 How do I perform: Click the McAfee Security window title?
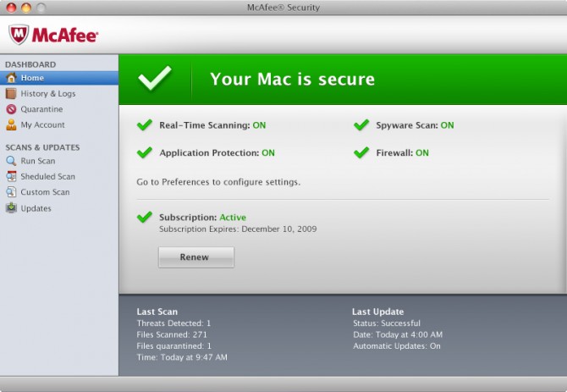coord(283,8)
